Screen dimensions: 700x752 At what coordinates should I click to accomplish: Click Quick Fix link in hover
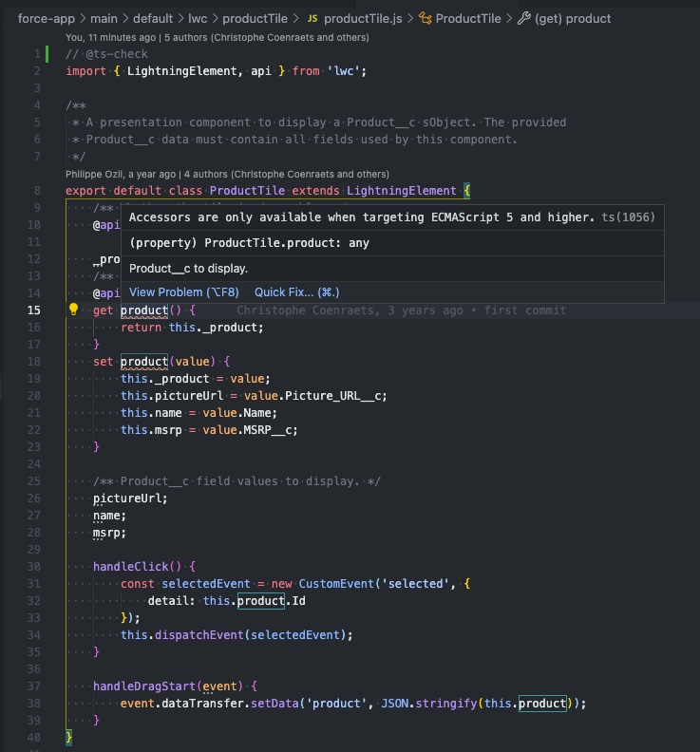click(x=297, y=292)
